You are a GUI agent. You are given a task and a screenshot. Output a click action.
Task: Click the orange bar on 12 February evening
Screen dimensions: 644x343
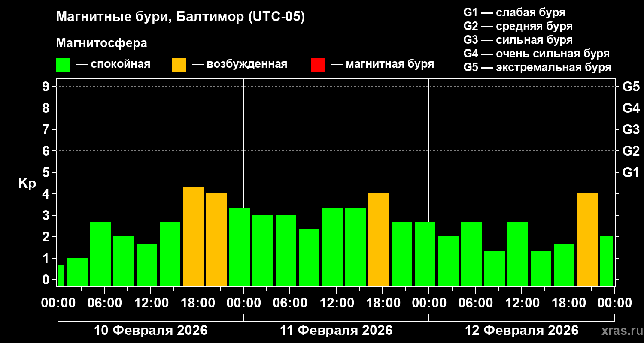(587, 240)
